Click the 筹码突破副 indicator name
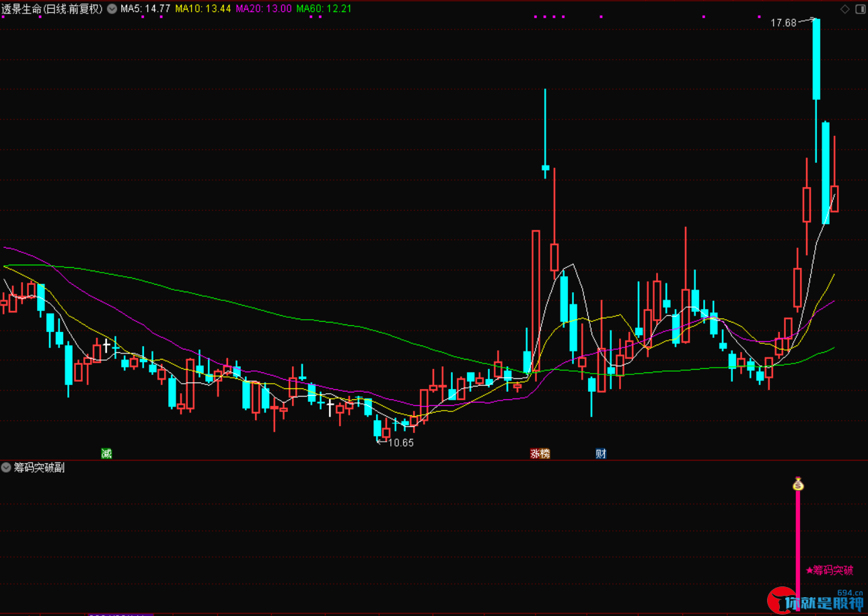The width and height of the screenshot is (868, 616). pyautogui.click(x=40, y=467)
